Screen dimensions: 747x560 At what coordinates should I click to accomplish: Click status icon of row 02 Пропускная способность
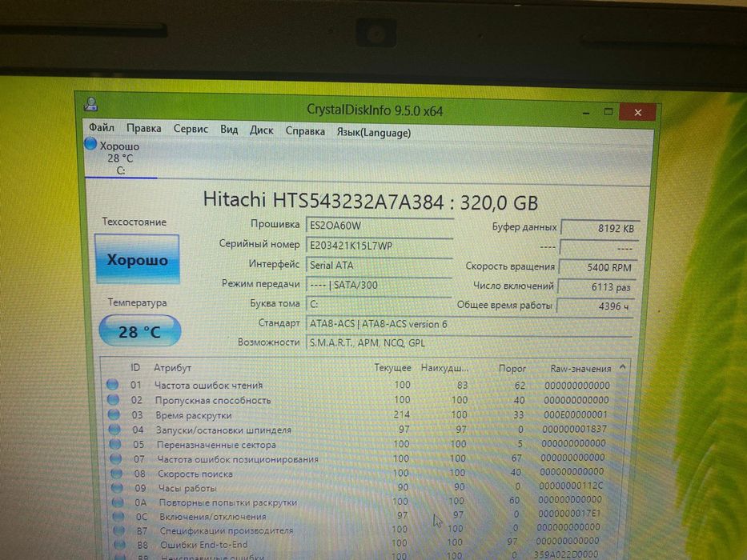pyautogui.click(x=114, y=399)
